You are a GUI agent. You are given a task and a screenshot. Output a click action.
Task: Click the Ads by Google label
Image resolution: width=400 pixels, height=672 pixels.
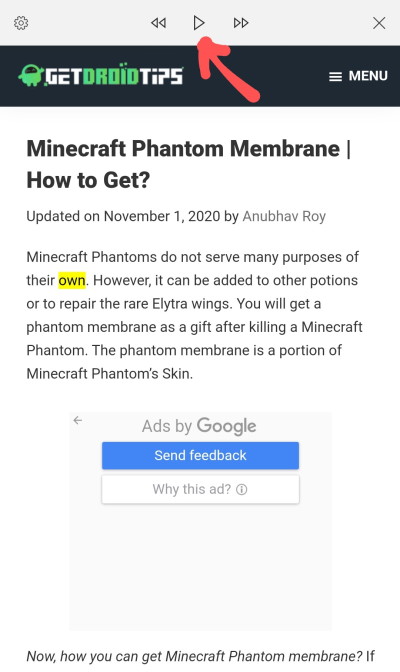[199, 426]
